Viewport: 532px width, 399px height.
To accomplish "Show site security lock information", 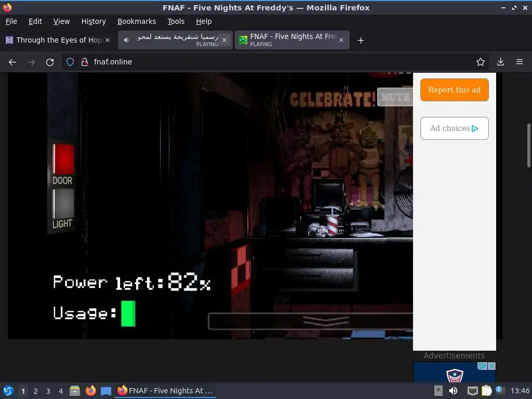I will tap(85, 62).
